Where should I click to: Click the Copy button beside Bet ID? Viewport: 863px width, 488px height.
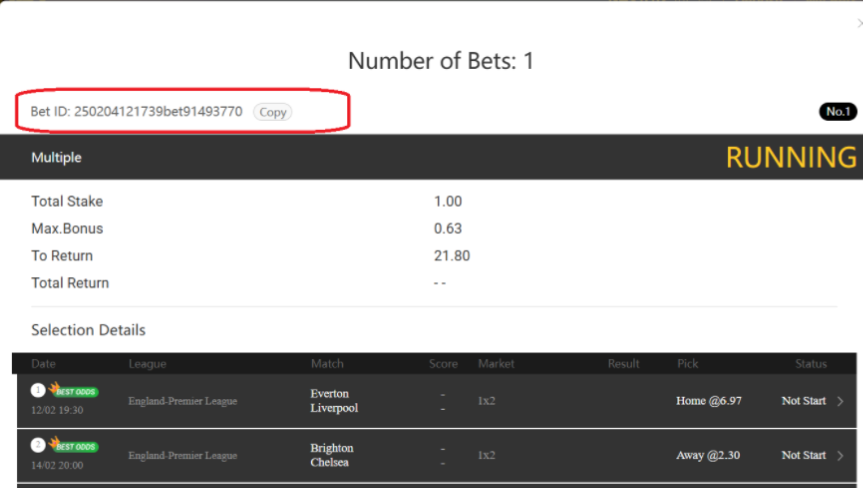(272, 112)
